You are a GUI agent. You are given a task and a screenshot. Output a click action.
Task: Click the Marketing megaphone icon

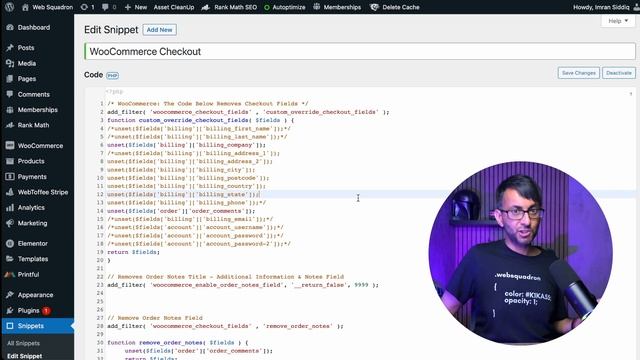[x=10, y=223]
